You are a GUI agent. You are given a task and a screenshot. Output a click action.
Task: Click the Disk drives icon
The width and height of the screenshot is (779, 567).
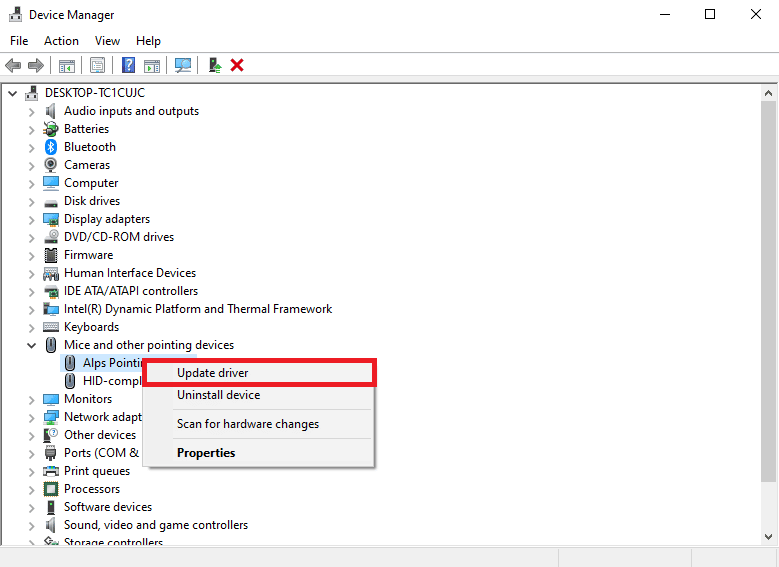[x=51, y=201]
